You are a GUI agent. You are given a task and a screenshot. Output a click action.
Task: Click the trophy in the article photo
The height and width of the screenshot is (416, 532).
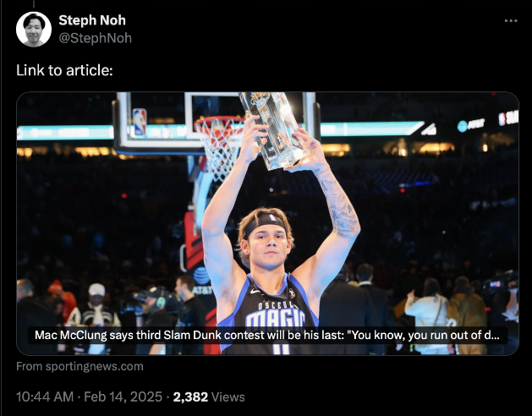[271, 130]
